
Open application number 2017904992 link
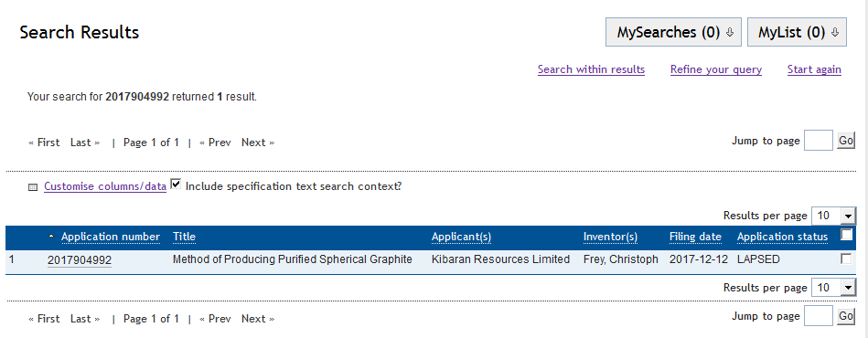tap(80, 260)
